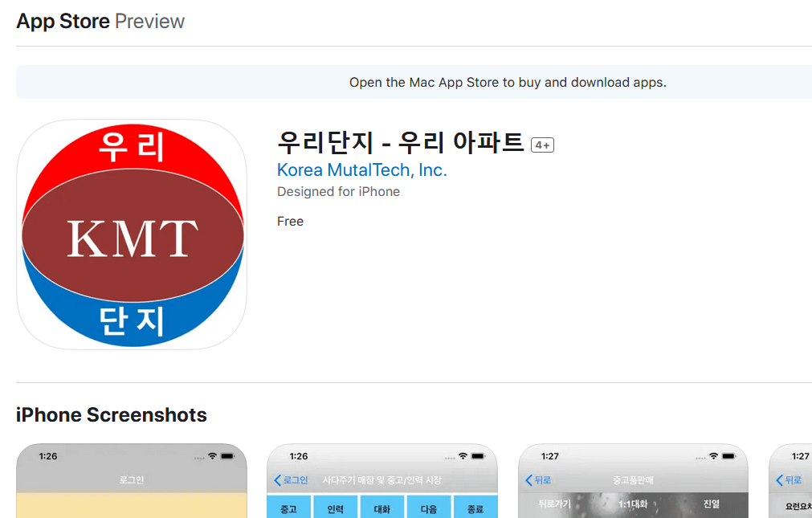Click the 4+ age rating badge
The width and height of the screenshot is (812, 518).
click(x=542, y=145)
